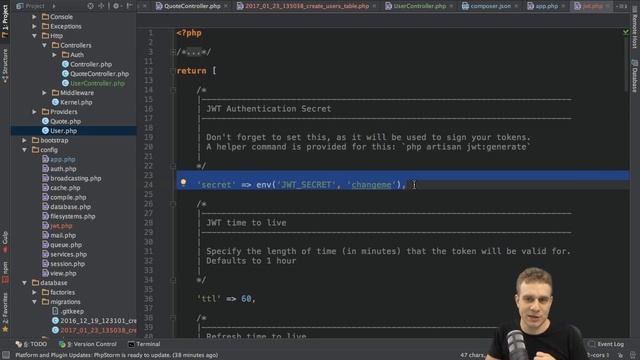Screen dimensions: 640x360
Task: Open database.php config file
Action: pos(67,207)
